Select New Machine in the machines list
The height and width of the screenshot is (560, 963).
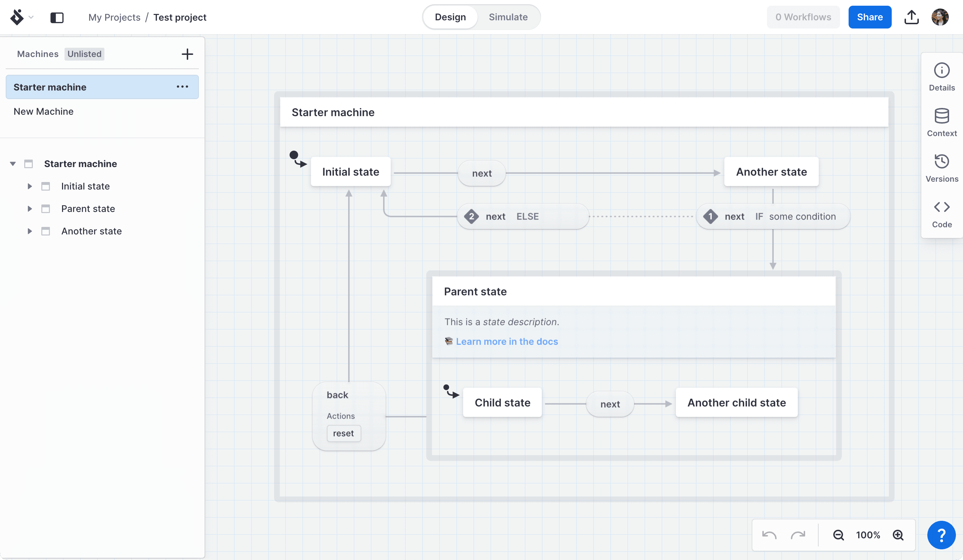[43, 112]
